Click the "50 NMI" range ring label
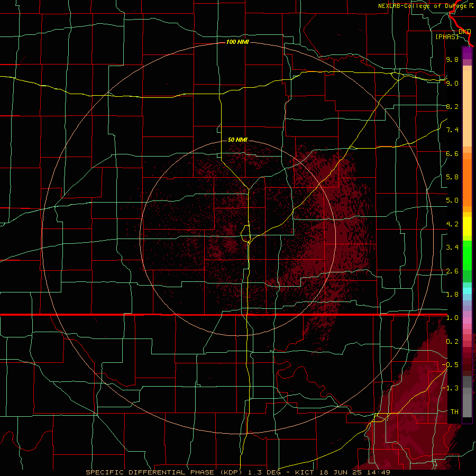Image resolution: width=476 pixels, height=476 pixels. coord(237,140)
